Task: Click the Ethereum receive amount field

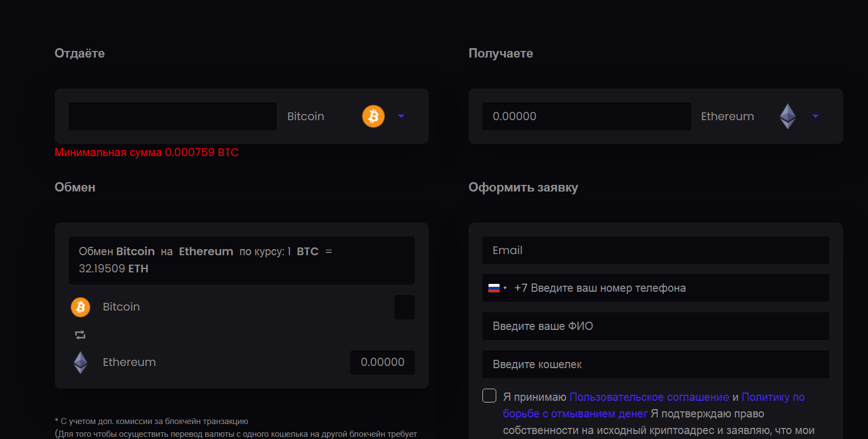Action: [586, 116]
